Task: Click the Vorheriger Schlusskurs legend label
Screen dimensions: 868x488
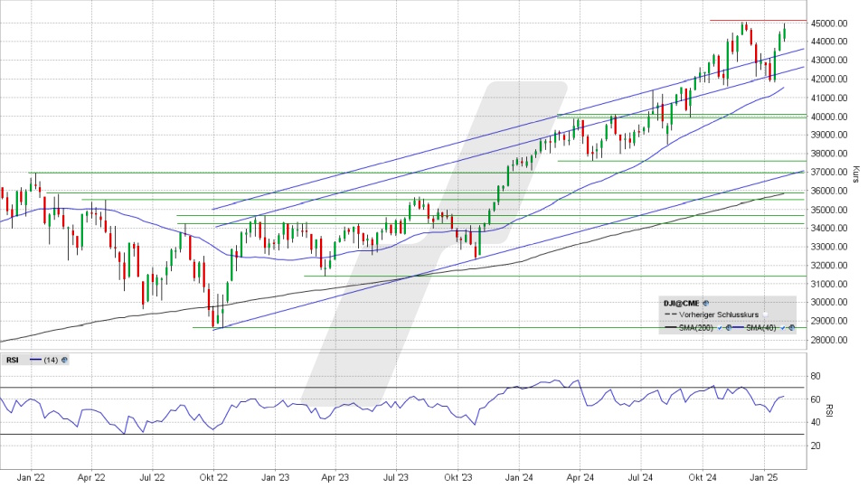Action: [719, 314]
